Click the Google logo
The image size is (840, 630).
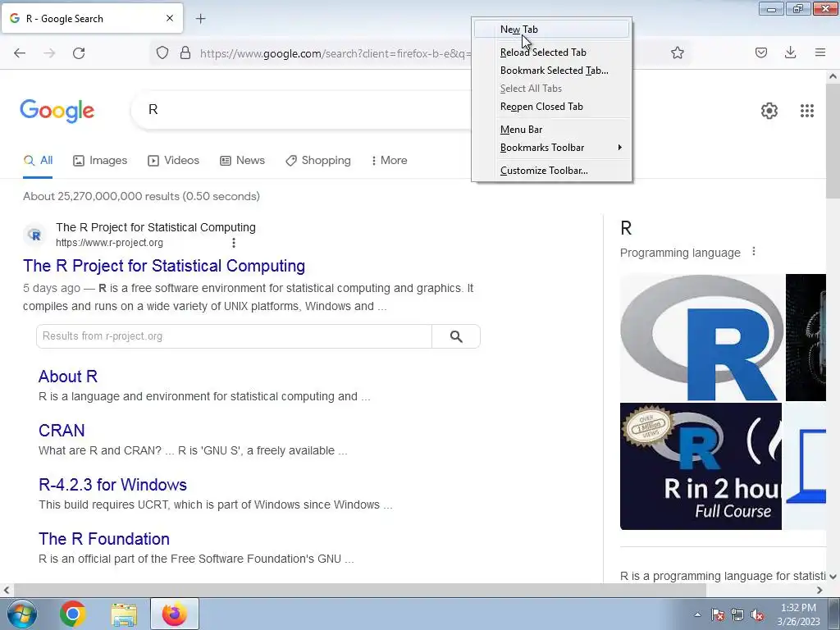[x=57, y=111]
